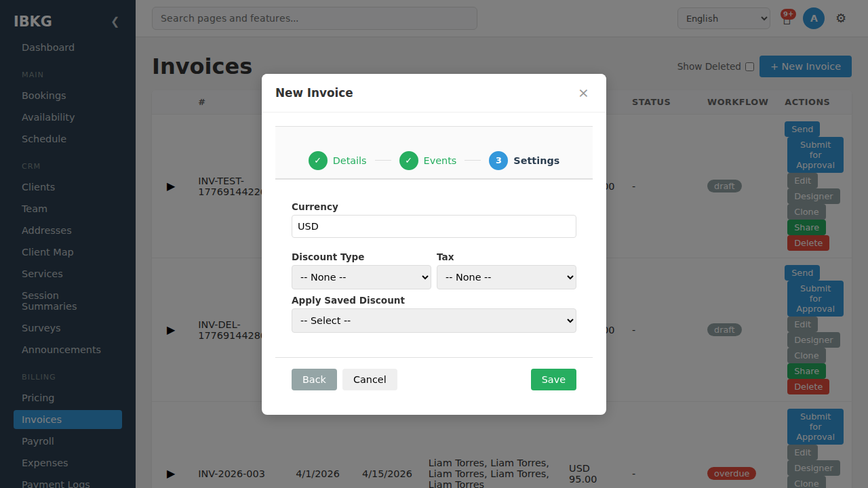Open the English language dropdown
This screenshot has height=488, width=868.
724,18
